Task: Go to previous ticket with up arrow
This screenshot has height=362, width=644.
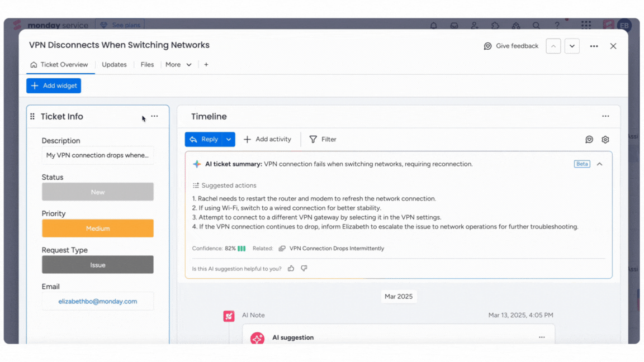Action: [553, 46]
